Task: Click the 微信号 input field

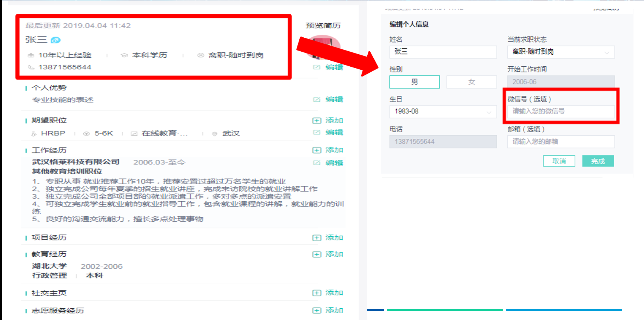Action: (561, 112)
